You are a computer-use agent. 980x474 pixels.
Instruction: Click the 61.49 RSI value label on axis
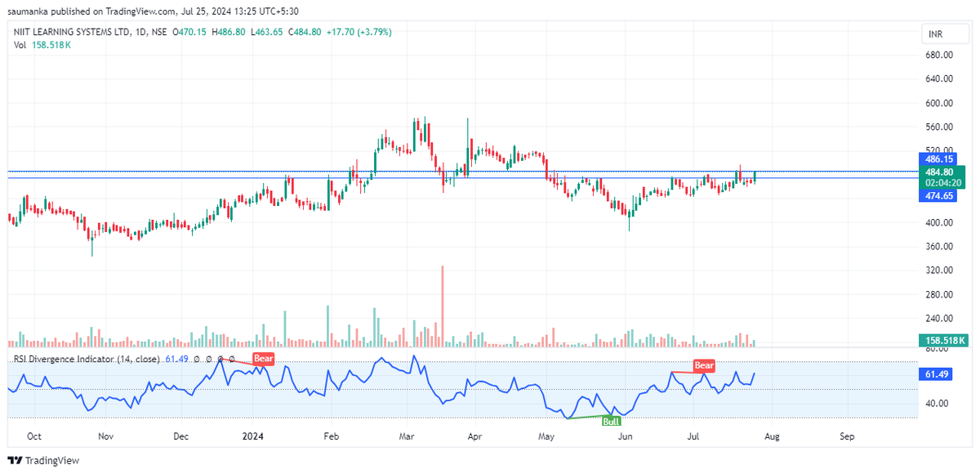click(937, 373)
